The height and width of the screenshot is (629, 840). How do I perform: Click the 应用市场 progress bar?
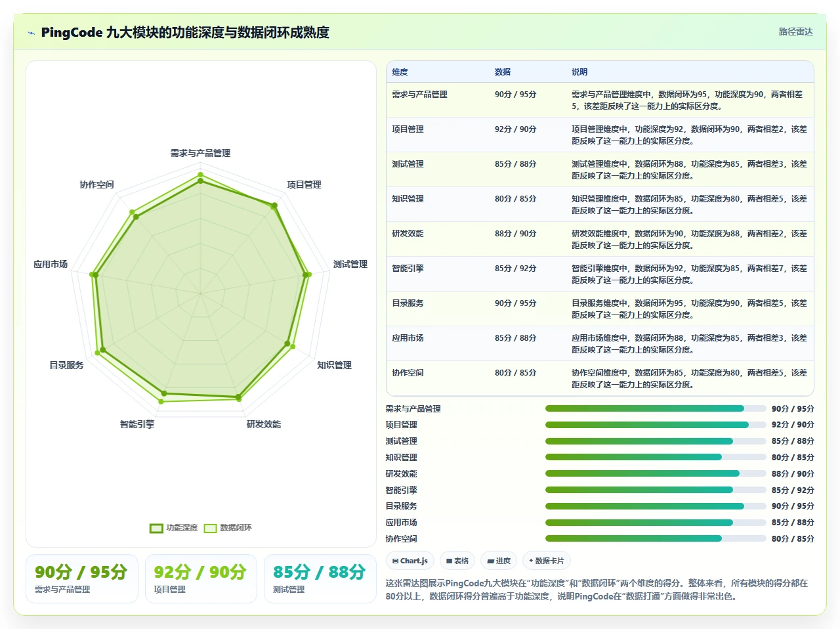[656, 523]
